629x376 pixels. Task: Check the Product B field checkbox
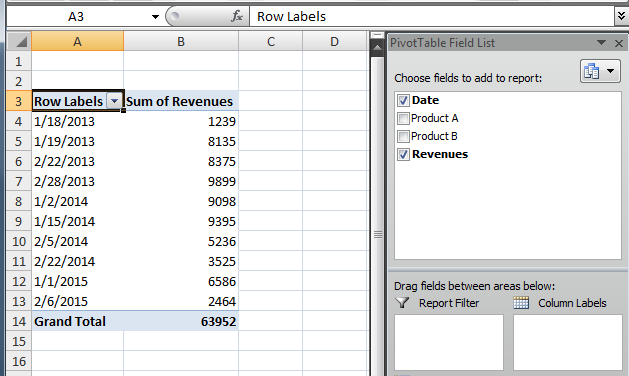403,136
